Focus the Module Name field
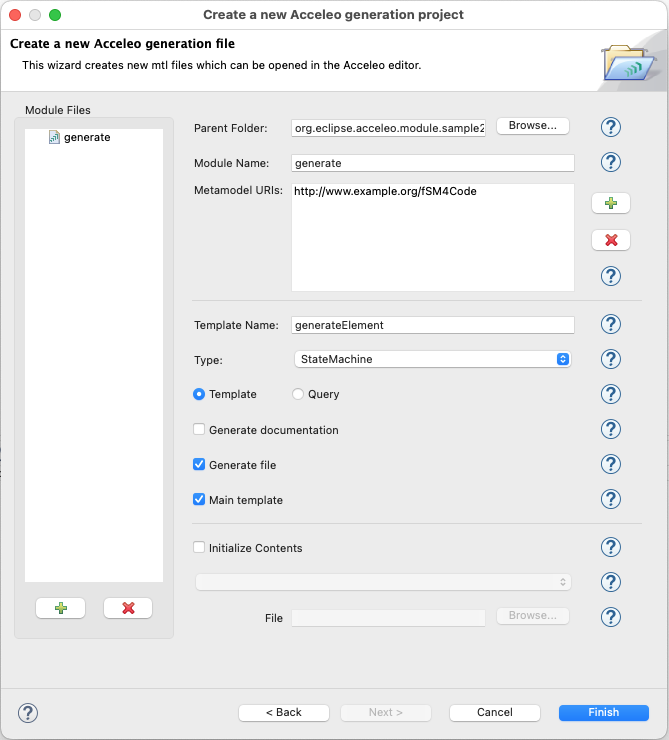 (x=433, y=163)
